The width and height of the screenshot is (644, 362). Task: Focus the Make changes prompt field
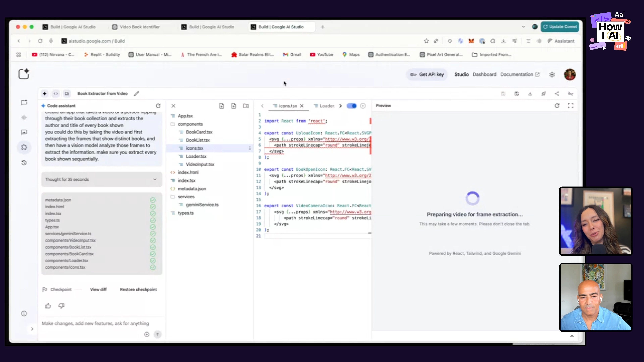tap(95, 323)
